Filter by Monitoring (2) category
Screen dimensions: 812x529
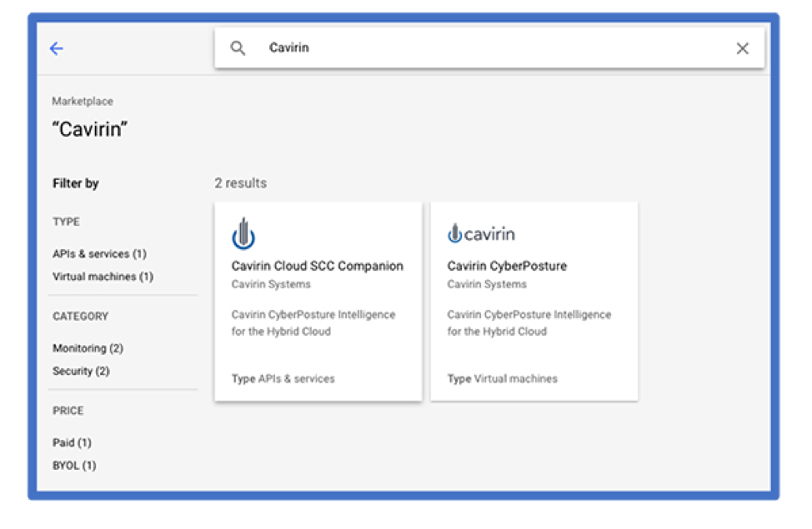(88, 348)
